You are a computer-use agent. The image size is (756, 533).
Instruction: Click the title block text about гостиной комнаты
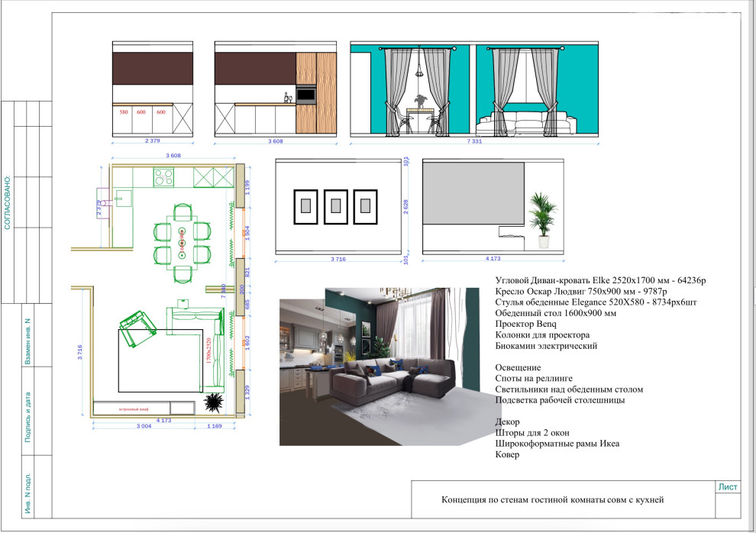(553, 500)
